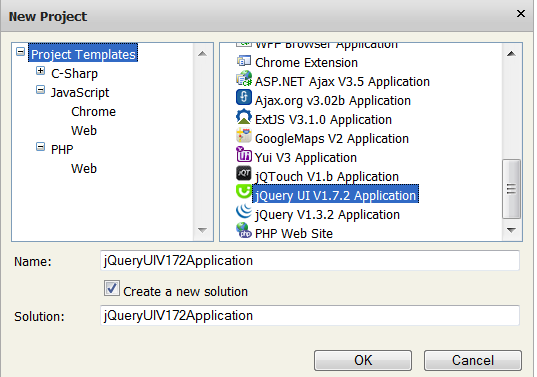Click the Yui V3 Application icon

click(244, 154)
